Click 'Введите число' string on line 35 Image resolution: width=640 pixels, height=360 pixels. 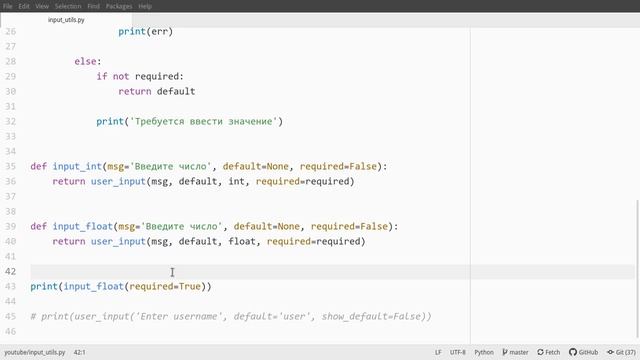click(170, 166)
